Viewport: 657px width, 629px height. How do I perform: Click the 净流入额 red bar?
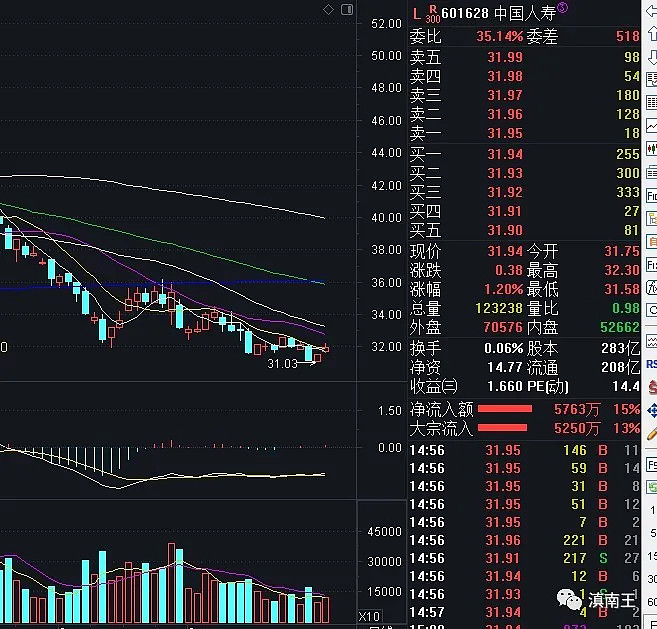505,409
